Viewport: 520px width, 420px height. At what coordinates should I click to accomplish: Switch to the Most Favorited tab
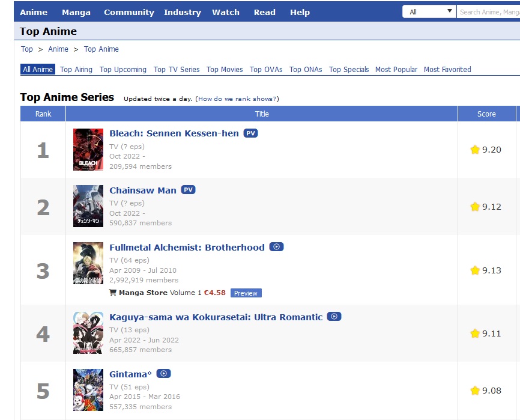(447, 69)
